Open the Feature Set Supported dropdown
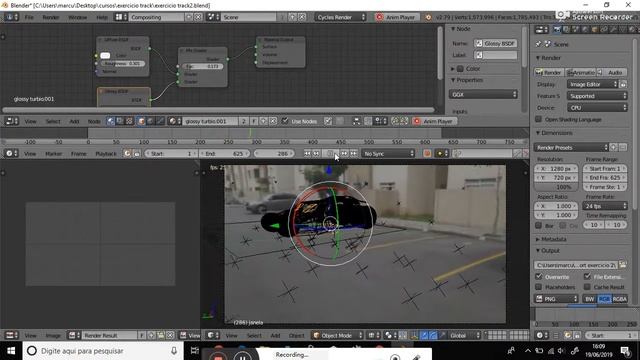 pos(597,96)
